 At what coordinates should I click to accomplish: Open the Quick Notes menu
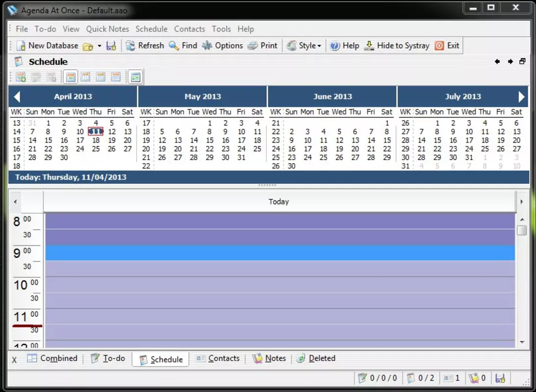tap(107, 29)
